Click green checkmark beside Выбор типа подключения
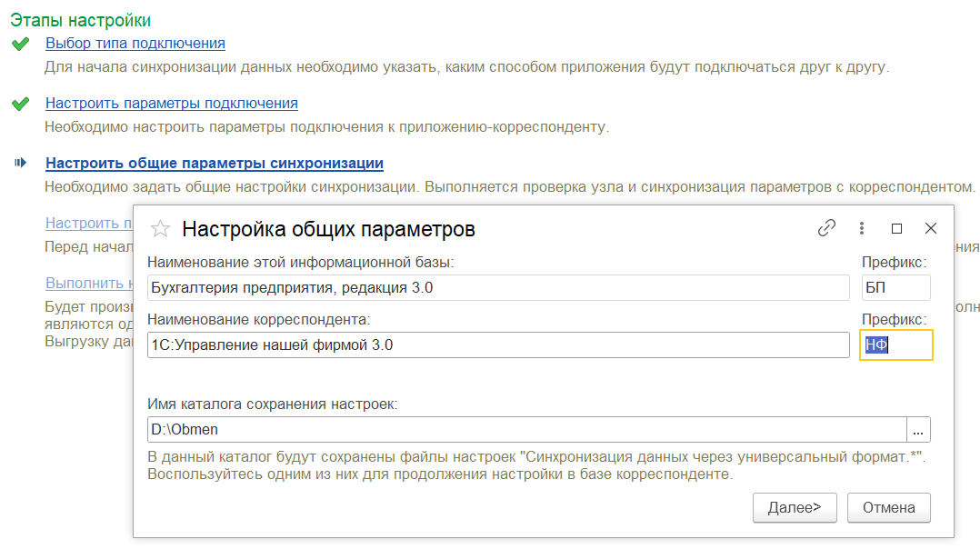The height and width of the screenshot is (559, 980). (20, 44)
